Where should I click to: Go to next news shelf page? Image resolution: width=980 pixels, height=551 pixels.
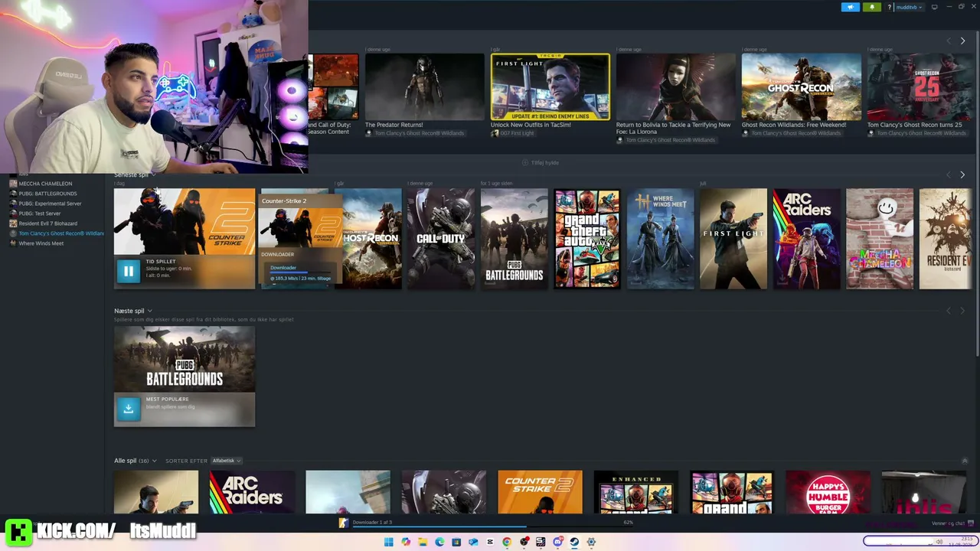962,41
